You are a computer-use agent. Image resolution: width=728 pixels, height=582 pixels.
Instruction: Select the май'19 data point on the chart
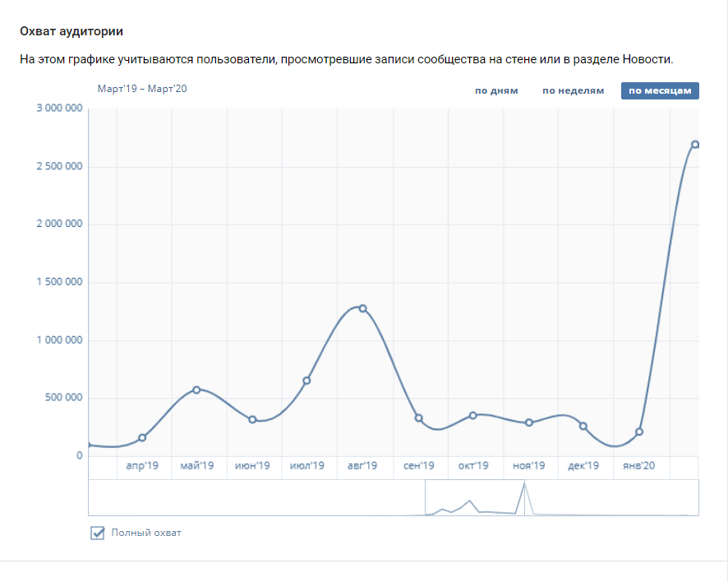click(x=196, y=390)
